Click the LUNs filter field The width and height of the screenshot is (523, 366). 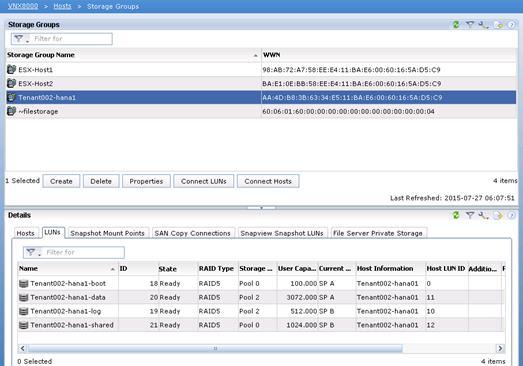pyautogui.click(x=74, y=252)
